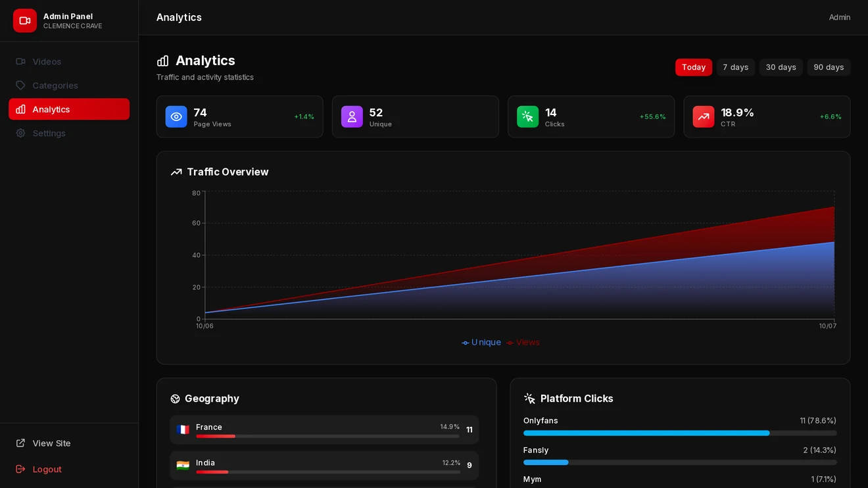Click the 18.9% CTR value
Screen dimensions: 868x488
click(x=737, y=112)
